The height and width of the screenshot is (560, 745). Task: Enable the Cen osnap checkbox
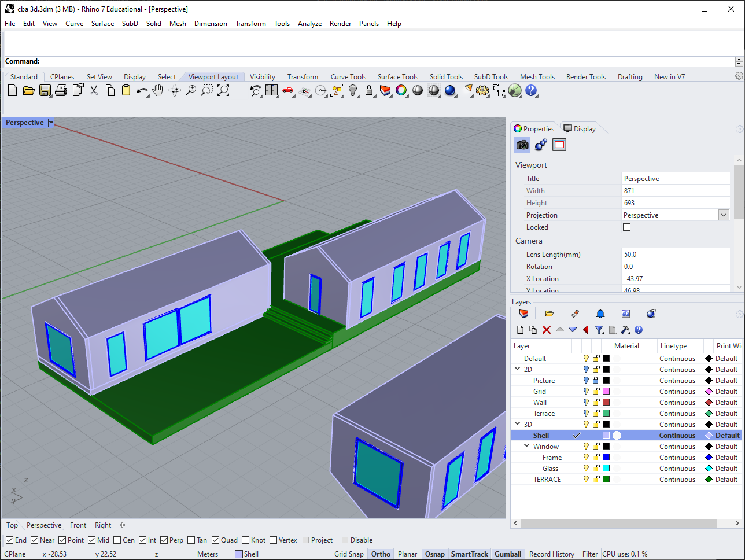(117, 540)
